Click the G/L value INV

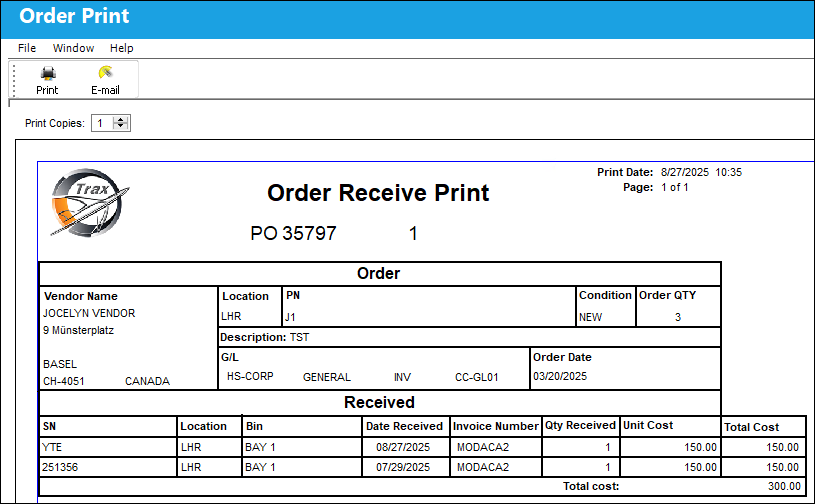click(x=402, y=377)
